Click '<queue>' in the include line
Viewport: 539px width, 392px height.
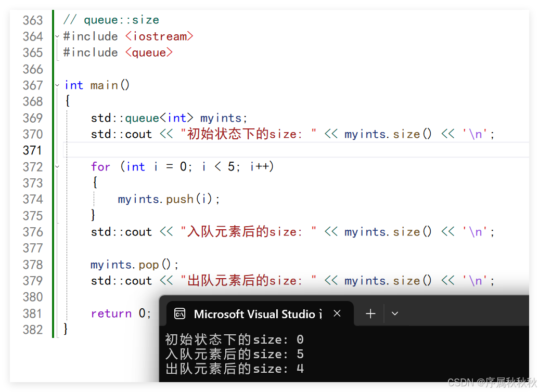tap(149, 53)
